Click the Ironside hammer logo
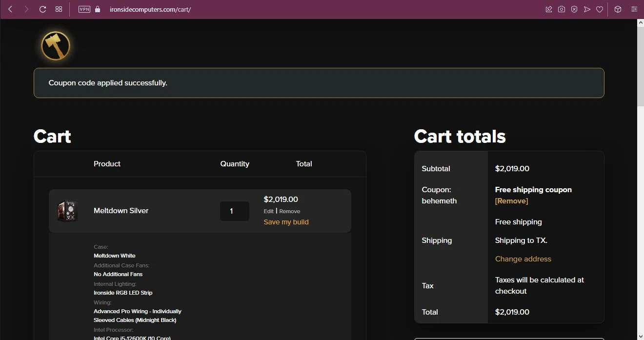Screen dimensions: 644x340 [56, 46]
